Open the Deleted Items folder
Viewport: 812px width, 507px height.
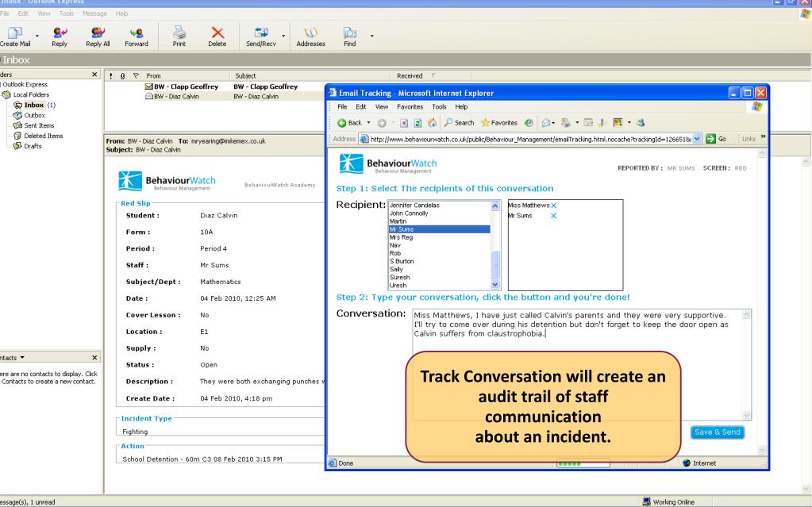point(38,136)
